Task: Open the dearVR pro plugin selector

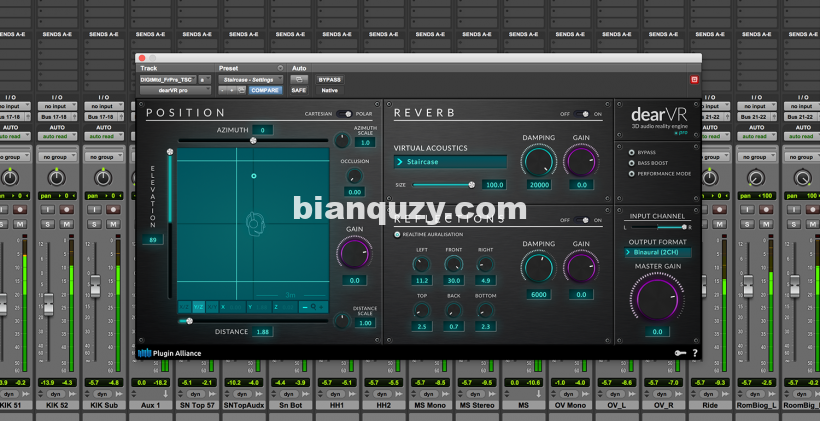Action: click(175, 90)
